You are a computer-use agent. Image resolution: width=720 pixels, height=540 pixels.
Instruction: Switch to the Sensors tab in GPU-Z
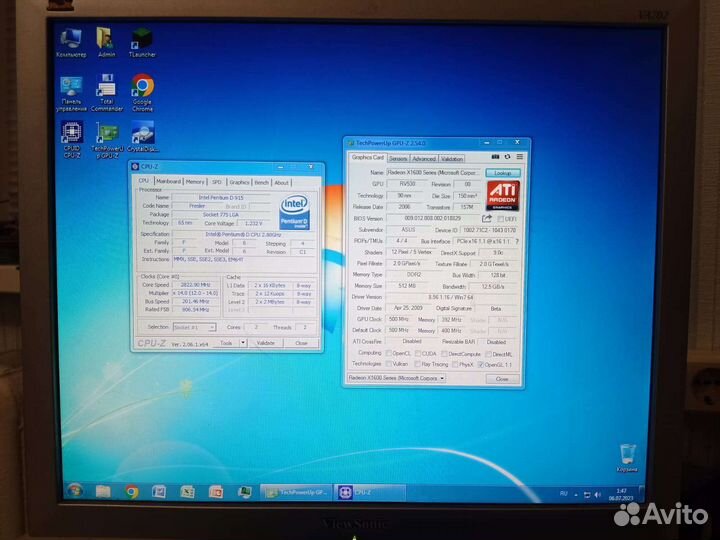click(x=398, y=158)
